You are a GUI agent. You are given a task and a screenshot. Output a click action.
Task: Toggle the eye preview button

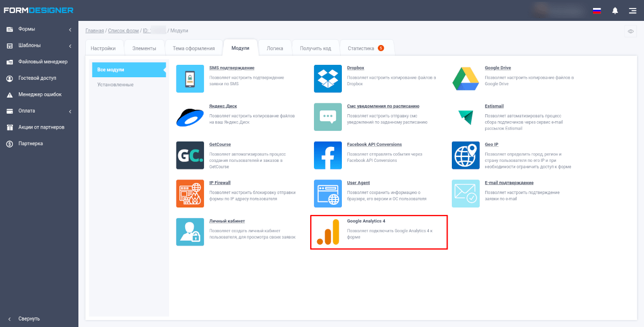631,32
